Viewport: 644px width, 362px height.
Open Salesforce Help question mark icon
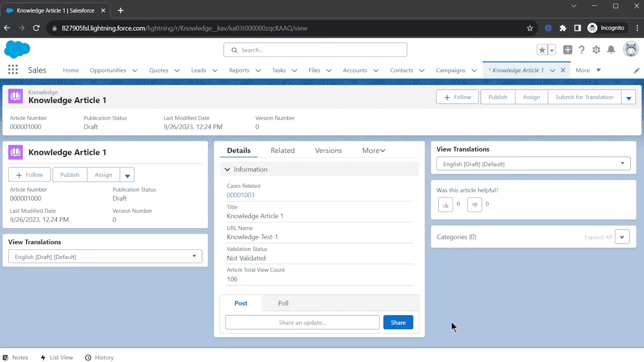click(582, 50)
